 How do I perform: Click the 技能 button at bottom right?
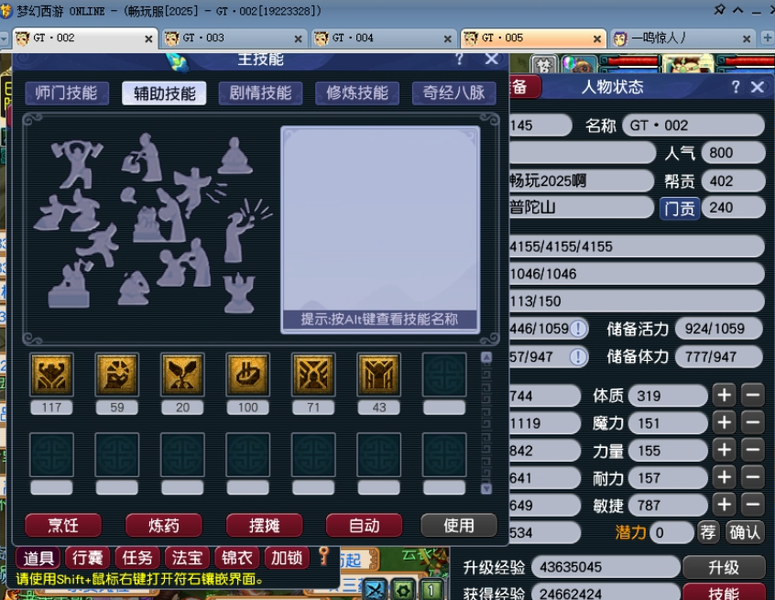724,592
